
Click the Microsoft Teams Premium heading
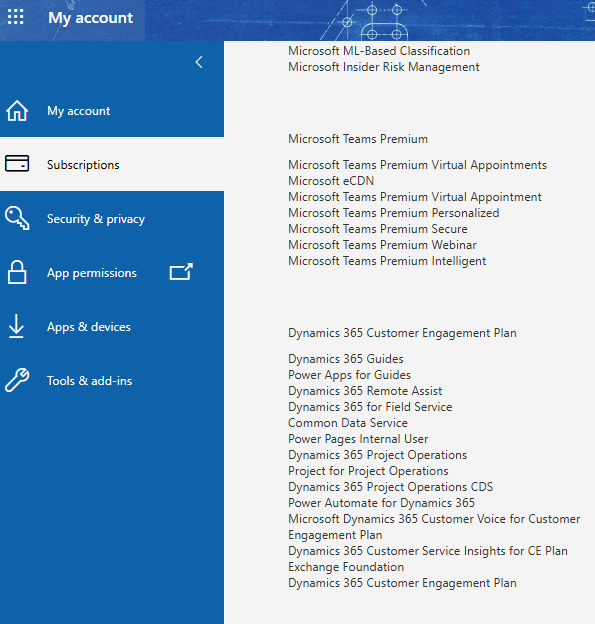(x=358, y=139)
